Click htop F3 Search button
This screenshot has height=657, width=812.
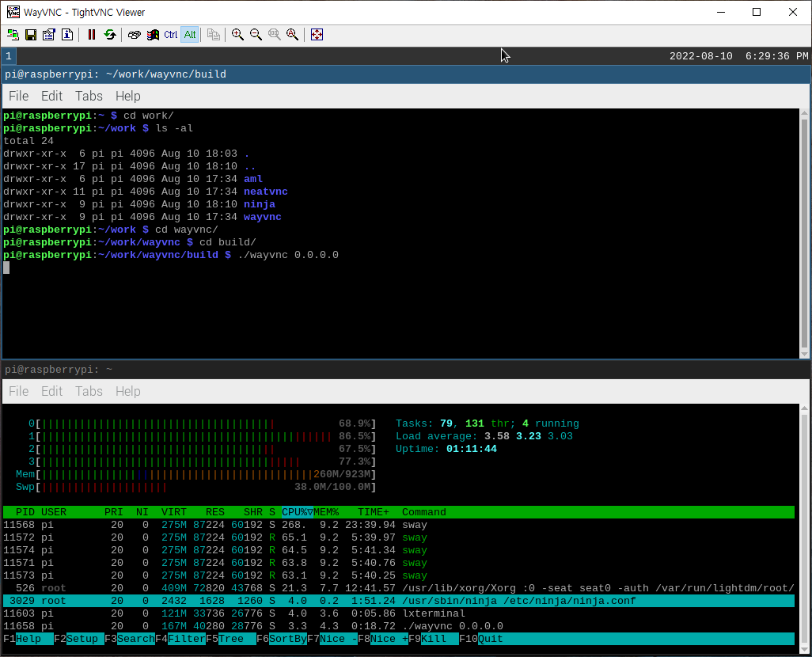[130, 639]
